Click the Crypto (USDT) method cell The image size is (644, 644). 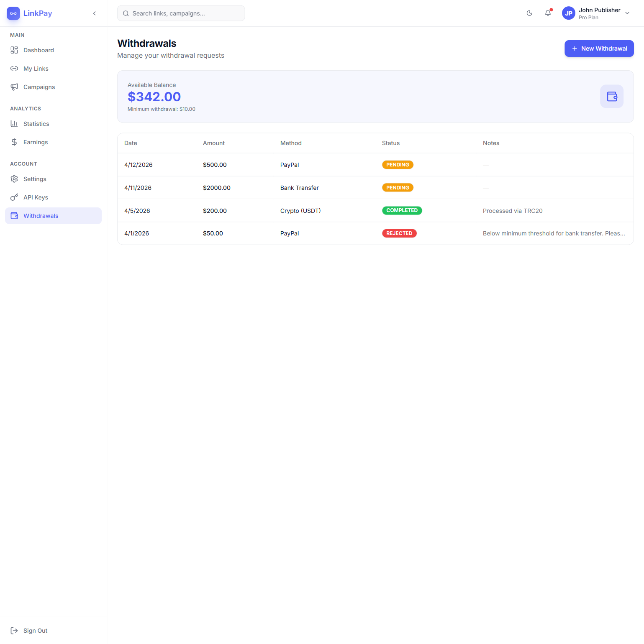point(300,211)
